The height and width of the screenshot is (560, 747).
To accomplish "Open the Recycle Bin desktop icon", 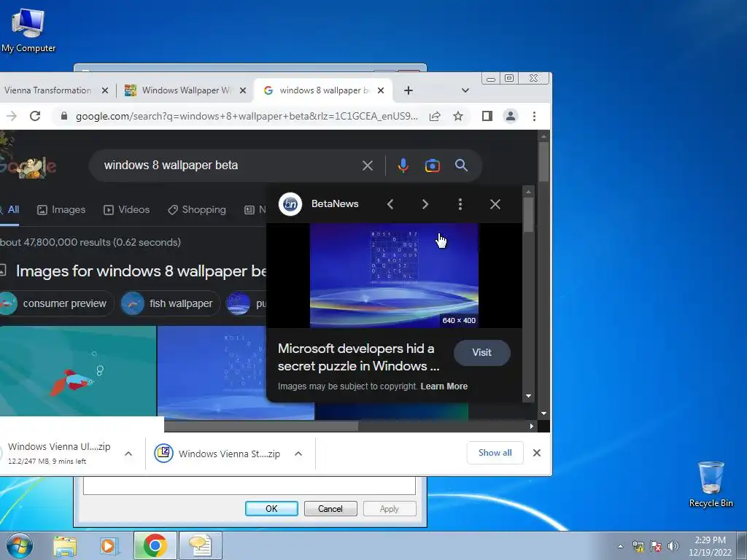I will (x=711, y=484).
